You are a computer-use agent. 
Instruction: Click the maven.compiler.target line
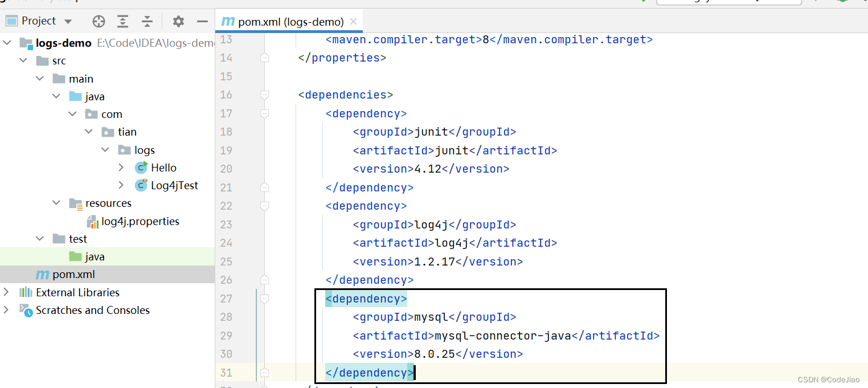[489, 39]
